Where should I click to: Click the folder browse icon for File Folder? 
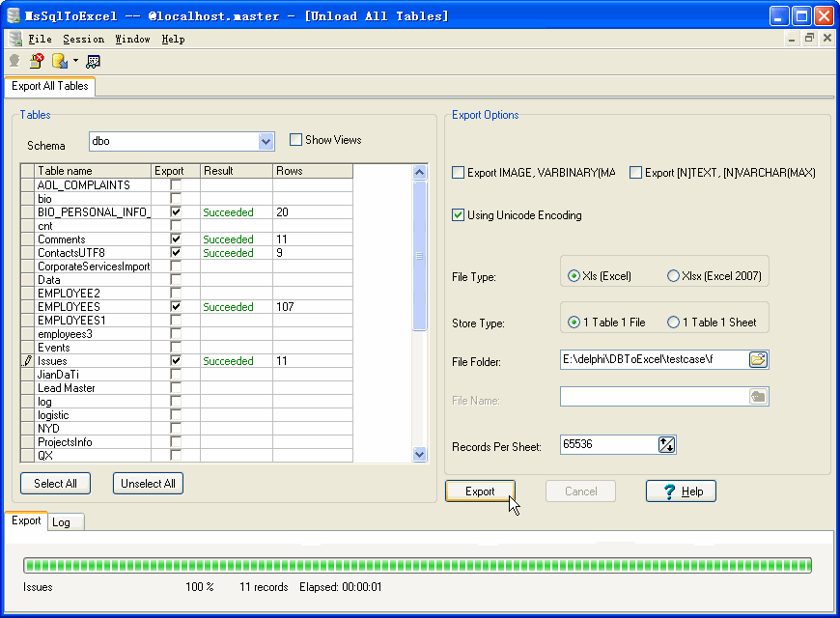758,360
